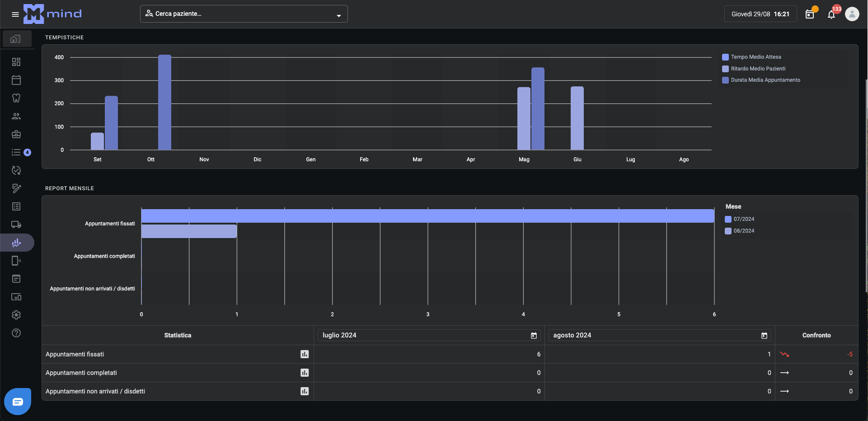Open the agosto 2024 month picker
The width and height of the screenshot is (868, 421).
tap(764, 336)
